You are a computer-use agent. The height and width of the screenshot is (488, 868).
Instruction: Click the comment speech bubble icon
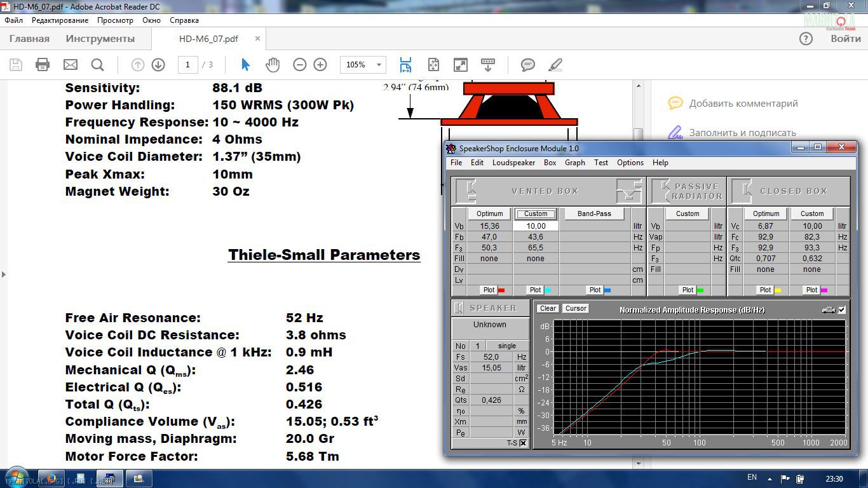tap(527, 65)
